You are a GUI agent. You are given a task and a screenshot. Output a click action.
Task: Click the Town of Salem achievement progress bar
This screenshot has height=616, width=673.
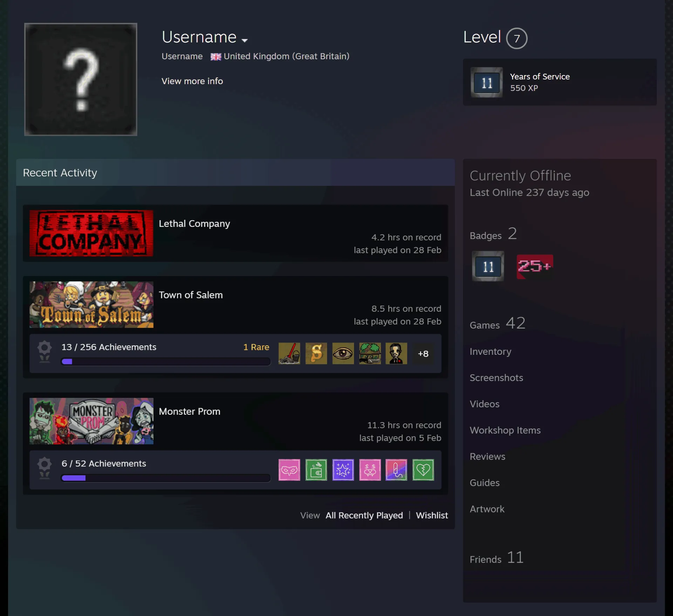(166, 361)
